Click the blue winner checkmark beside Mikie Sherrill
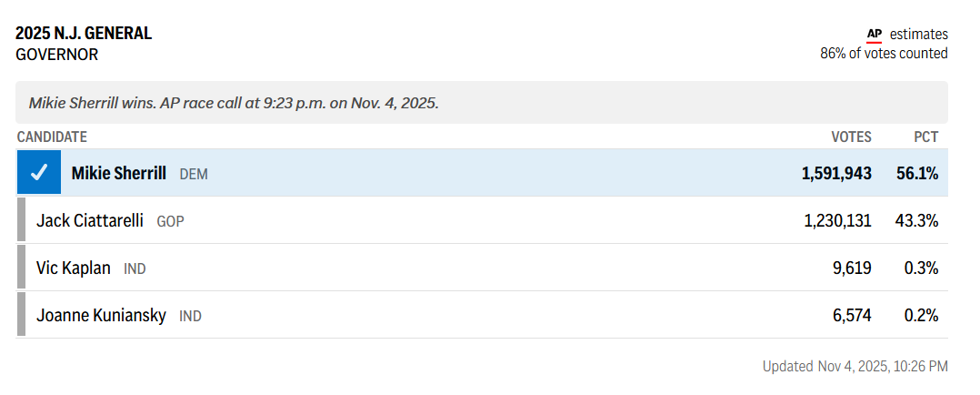The height and width of the screenshot is (395, 980). (39, 173)
